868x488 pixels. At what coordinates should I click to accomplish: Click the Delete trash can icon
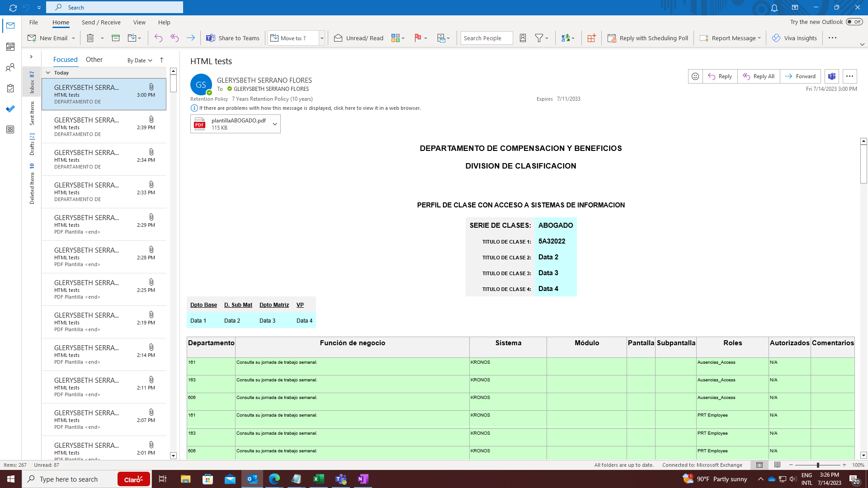point(90,38)
